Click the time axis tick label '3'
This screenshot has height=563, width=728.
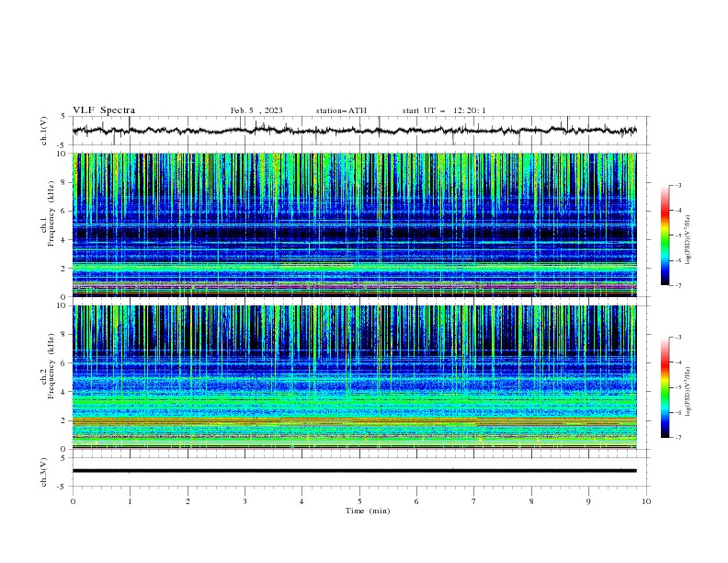tap(245, 501)
